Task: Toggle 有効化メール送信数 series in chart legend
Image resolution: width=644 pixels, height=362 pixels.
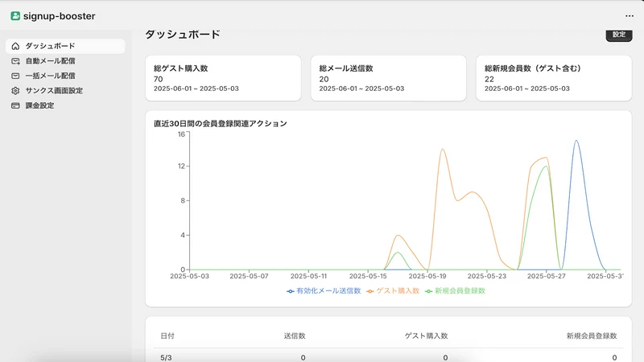Action: 324,291
